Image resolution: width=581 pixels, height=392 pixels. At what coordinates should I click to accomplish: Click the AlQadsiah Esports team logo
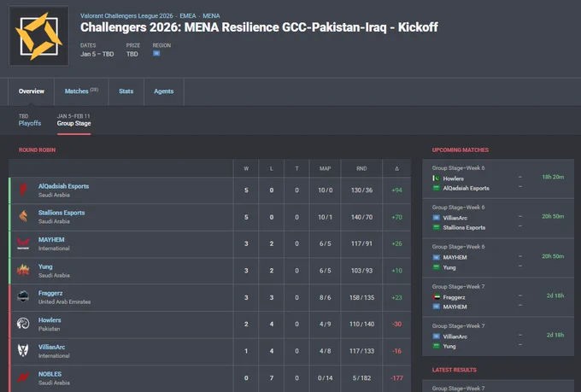coord(23,190)
